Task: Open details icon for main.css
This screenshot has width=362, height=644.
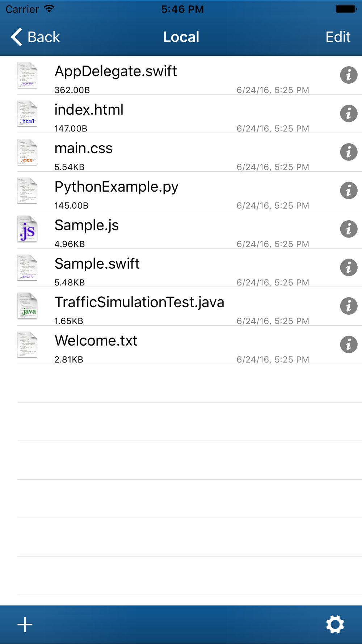Action: [x=349, y=152]
